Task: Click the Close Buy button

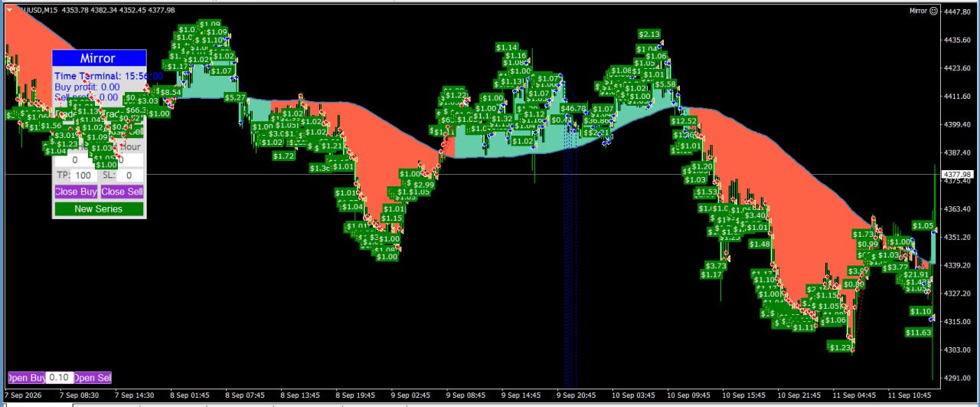Action: tap(76, 192)
